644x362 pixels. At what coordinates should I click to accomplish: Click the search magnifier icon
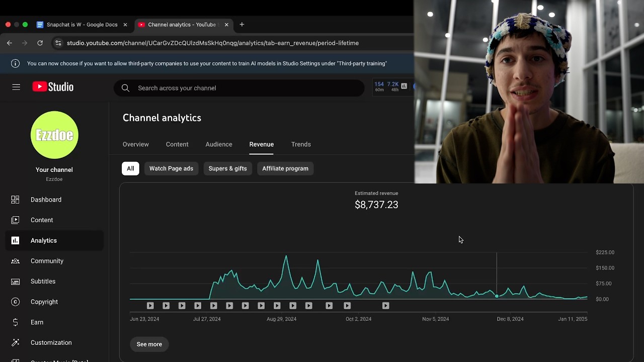[x=125, y=88]
